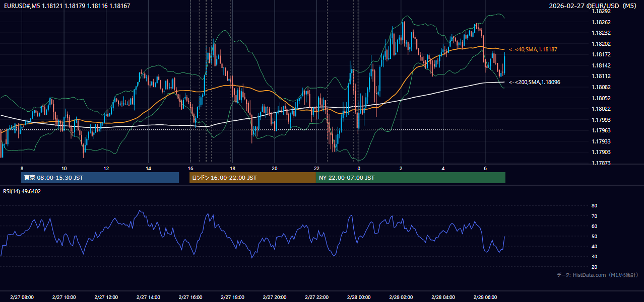Viewport: 644px width, 302px height.
Task: Click the '2026-02-27 のEUR/USD (M5)' chart title
Action: (x=594, y=6)
